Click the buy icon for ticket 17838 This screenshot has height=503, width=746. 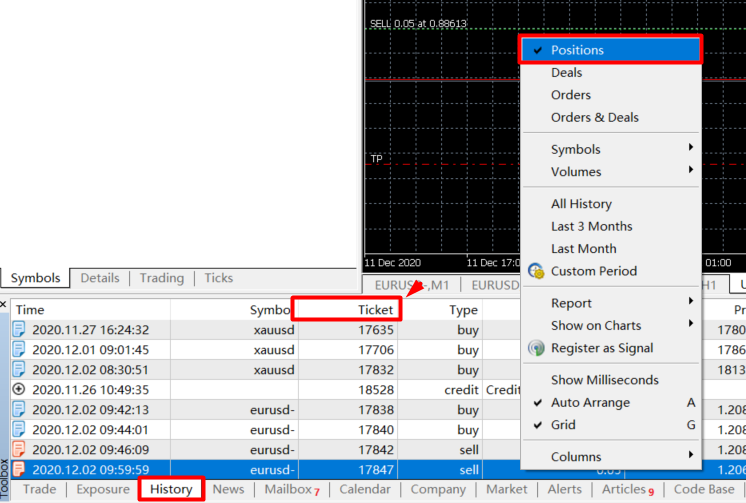click(x=19, y=409)
